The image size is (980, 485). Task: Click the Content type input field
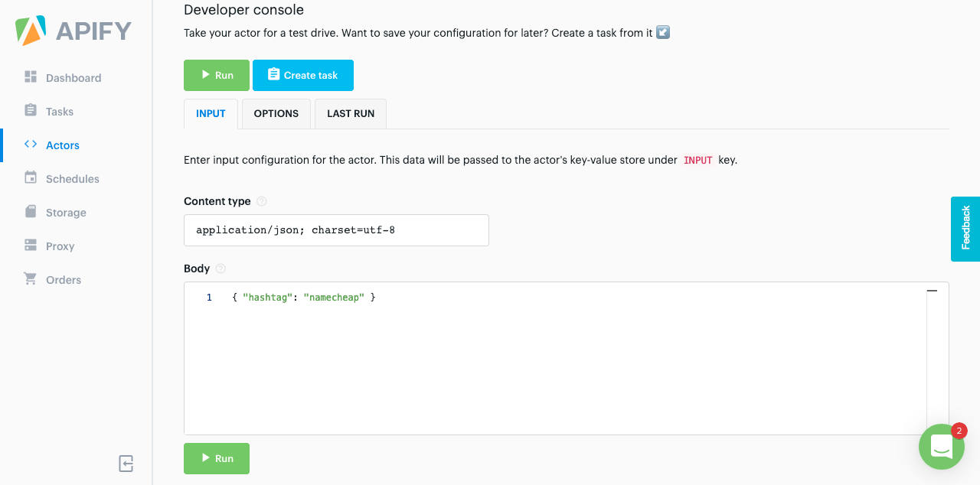point(336,230)
